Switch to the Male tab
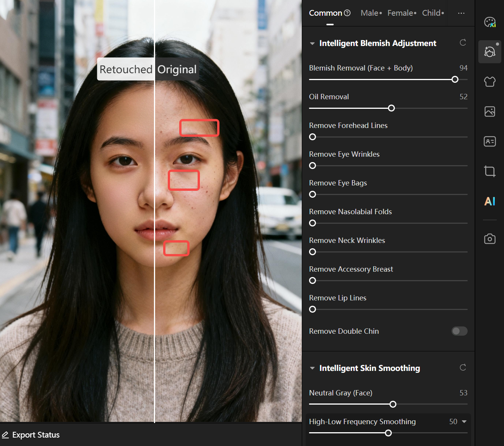 371,13
